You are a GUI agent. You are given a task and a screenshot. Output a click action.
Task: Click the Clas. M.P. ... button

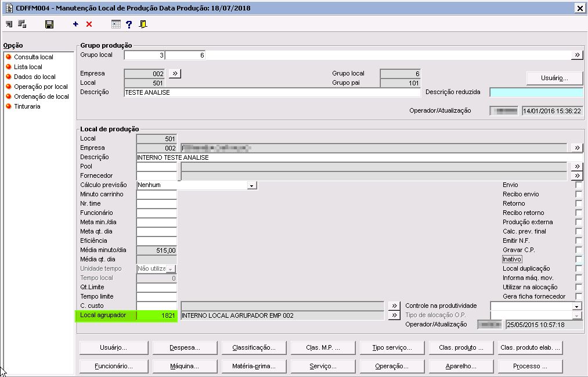pos(323,348)
